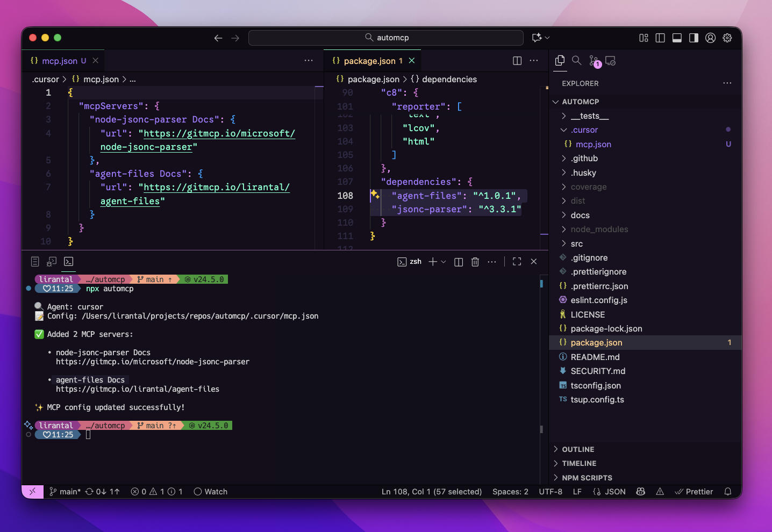
Task: Open the AI chat sparkle icon
Action: click(537, 38)
